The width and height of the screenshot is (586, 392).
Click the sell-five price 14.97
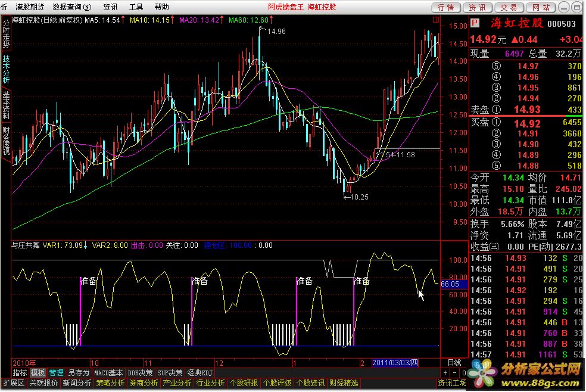pos(528,66)
